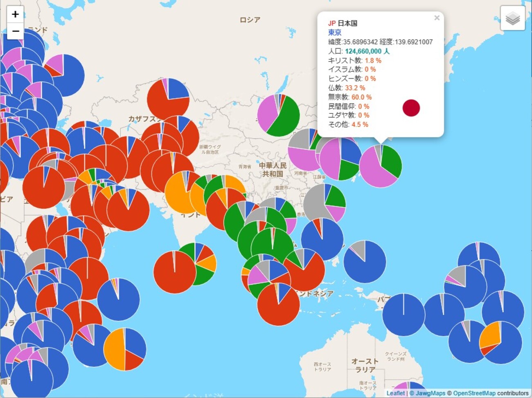
Task: Click the イスラム教 0 % row
Action: point(352,70)
